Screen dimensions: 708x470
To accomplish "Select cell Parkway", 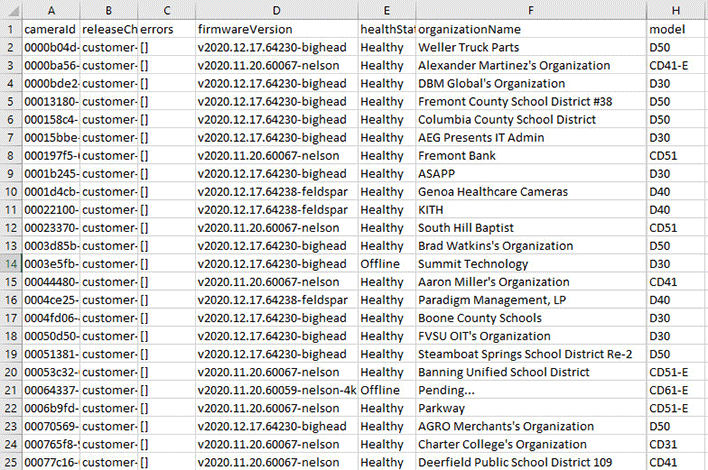I will click(531, 409).
